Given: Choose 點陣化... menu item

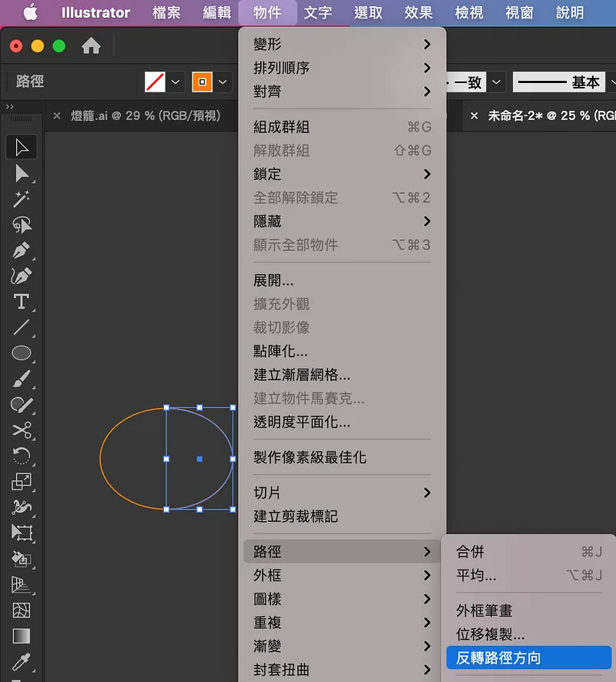Looking at the screenshot, I should (342, 351).
